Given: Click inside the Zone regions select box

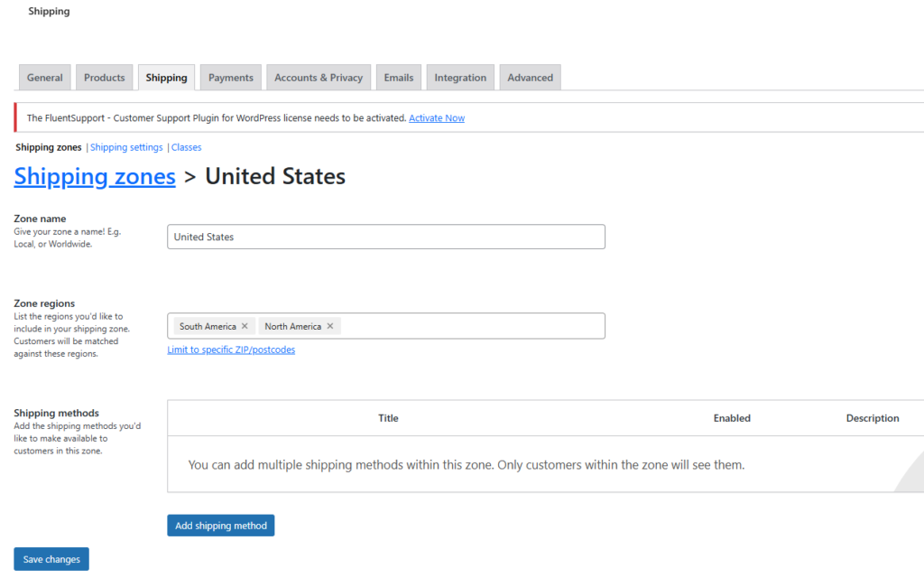Looking at the screenshot, I should (x=386, y=325).
